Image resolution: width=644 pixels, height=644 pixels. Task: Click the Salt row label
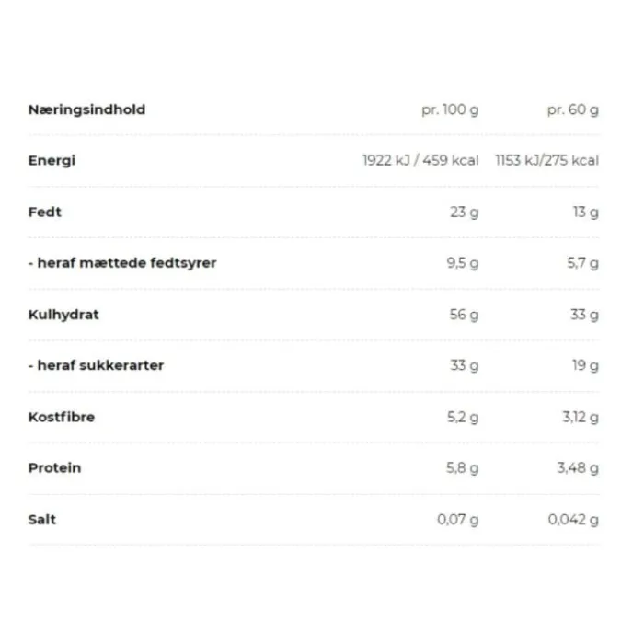tap(42, 519)
